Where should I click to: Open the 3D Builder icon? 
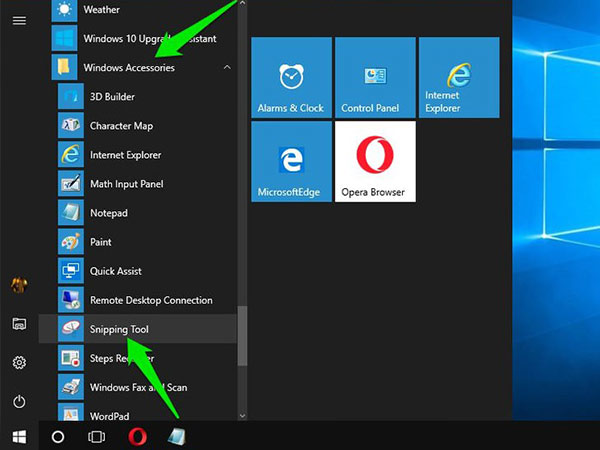click(x=71, y=96)
